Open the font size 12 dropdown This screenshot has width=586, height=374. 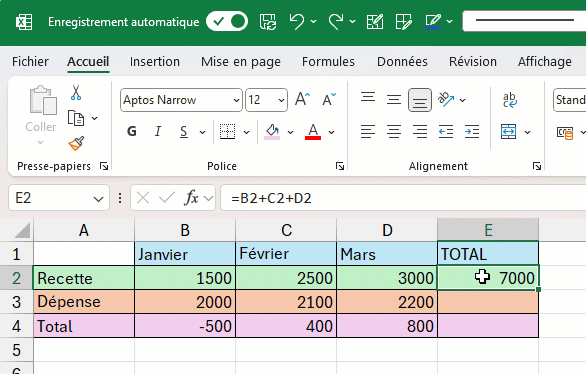[281, 100]
